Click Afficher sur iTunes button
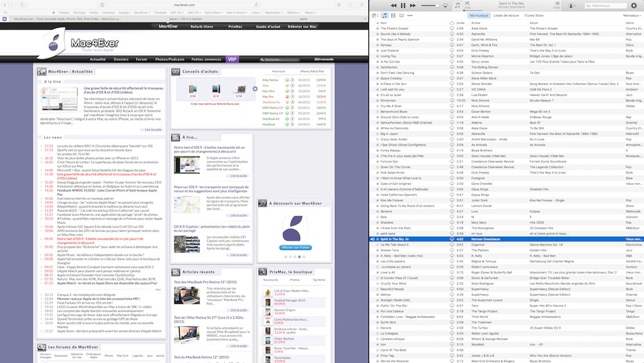The height and width of the screenshot is (363, 644). pos(296,248)
